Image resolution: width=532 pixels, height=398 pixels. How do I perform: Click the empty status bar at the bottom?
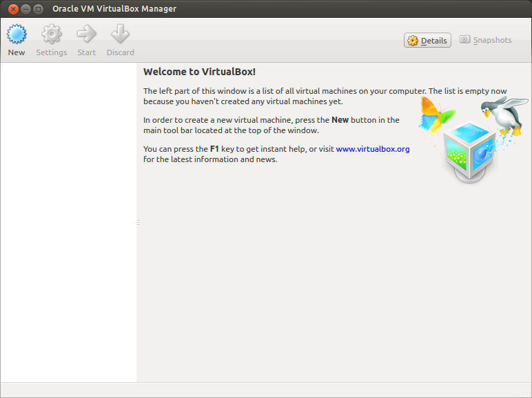[x=265, y=390]
